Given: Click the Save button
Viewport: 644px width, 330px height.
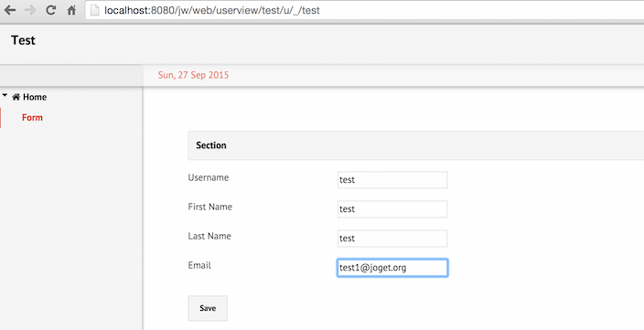Looking at the screenshot, I should 208,308.
